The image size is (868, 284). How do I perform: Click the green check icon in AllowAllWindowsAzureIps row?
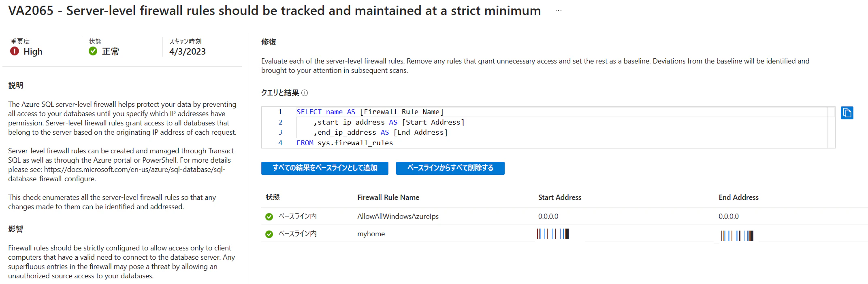[x=269, y=217]
